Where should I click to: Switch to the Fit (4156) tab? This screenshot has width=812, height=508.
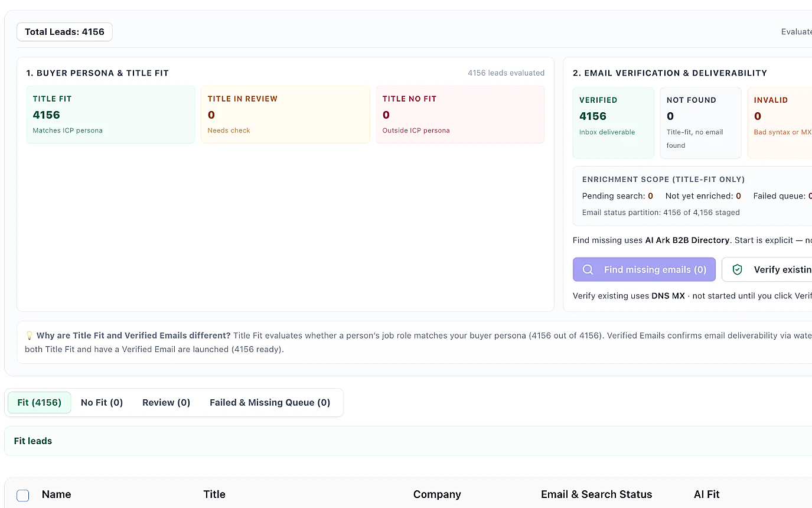pos(40,402)
